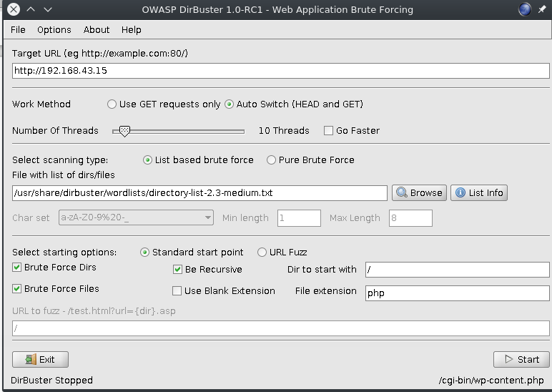Click the List Info button label
Image resolution: width=552 pixels, height=392 pixels.
tap(486, 192)
